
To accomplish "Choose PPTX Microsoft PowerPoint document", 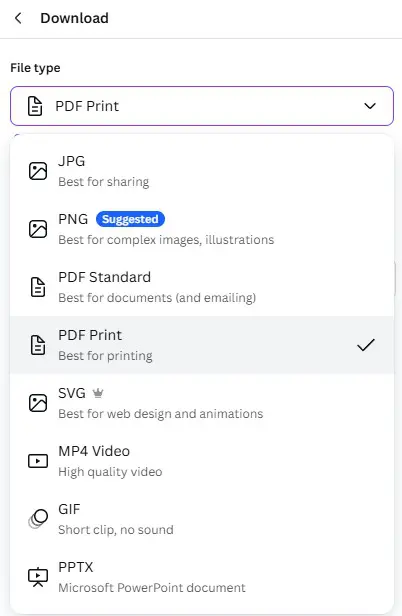I will click(202, 577).
